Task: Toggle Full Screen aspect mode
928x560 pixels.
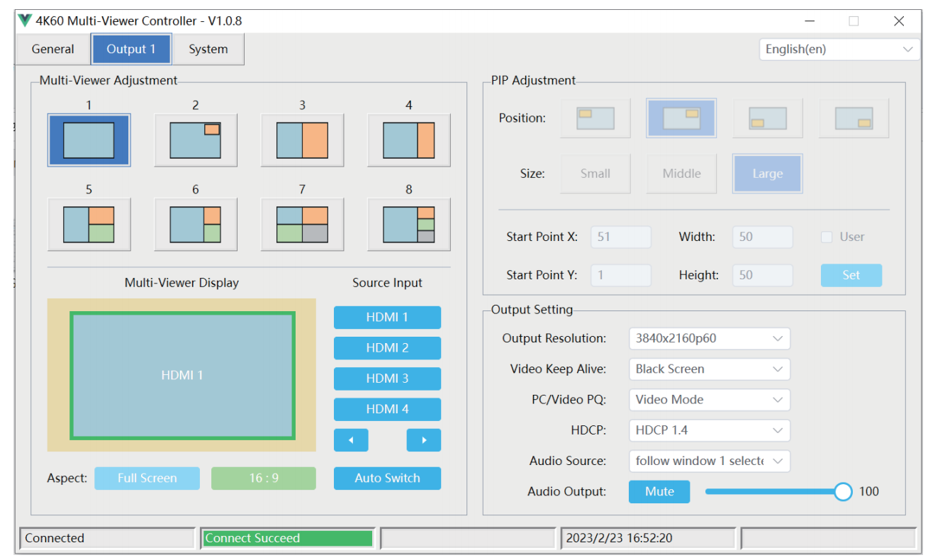Action: coord(147,478)
